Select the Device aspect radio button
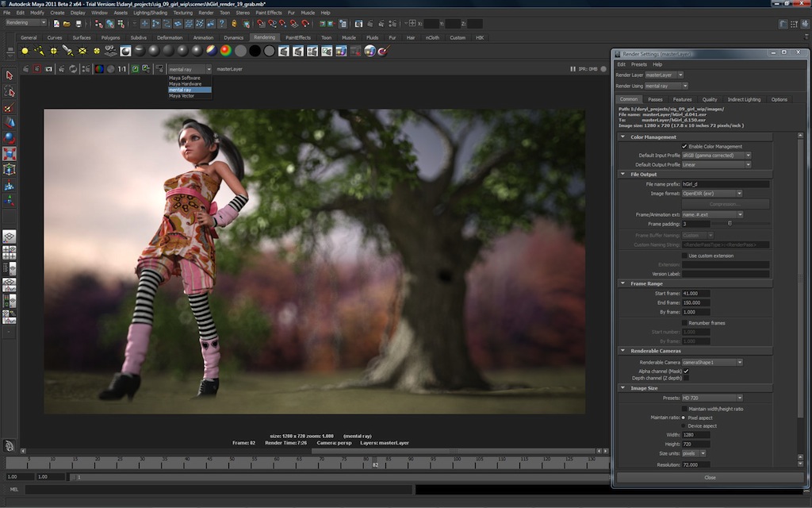812x508 pixels. pyautogui.click(x=684, y=425)
